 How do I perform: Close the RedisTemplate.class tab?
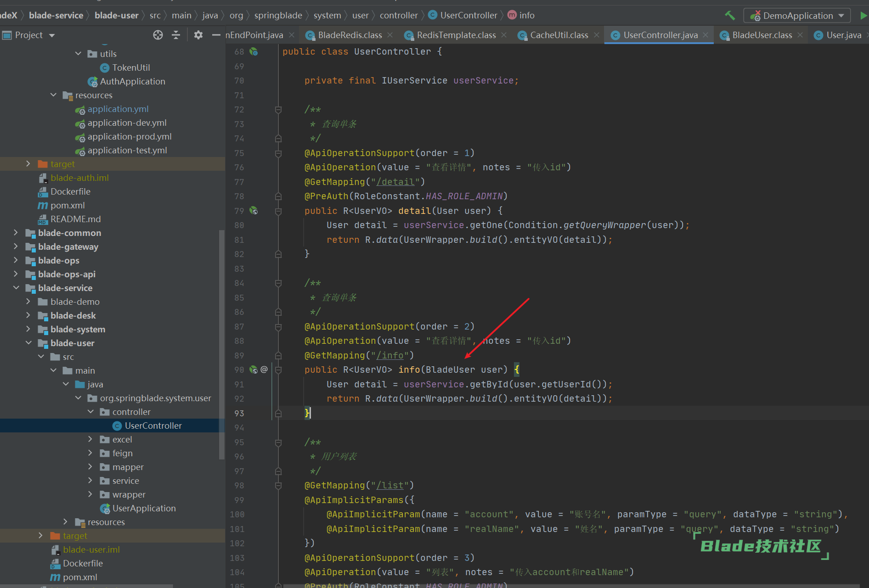coord(504,35)
